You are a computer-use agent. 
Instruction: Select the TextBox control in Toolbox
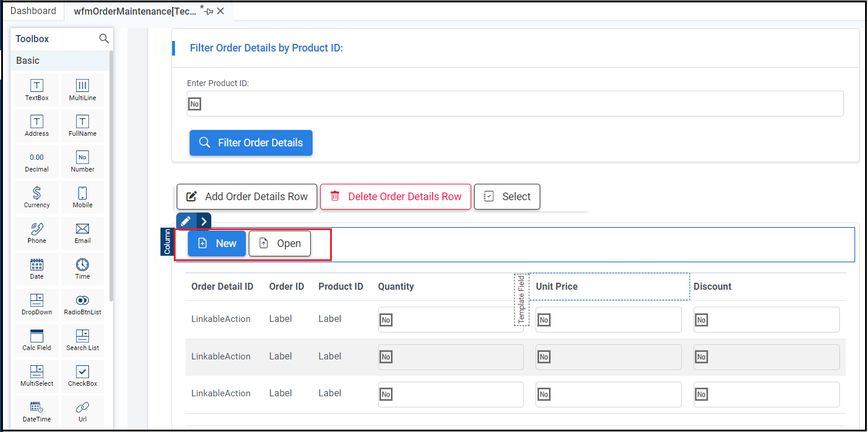coord(36,90)
